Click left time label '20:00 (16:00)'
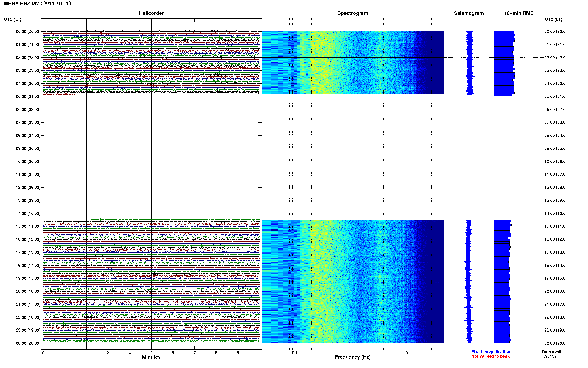The image size is (588, 368). pyautogui.click(x=28, y=291)
